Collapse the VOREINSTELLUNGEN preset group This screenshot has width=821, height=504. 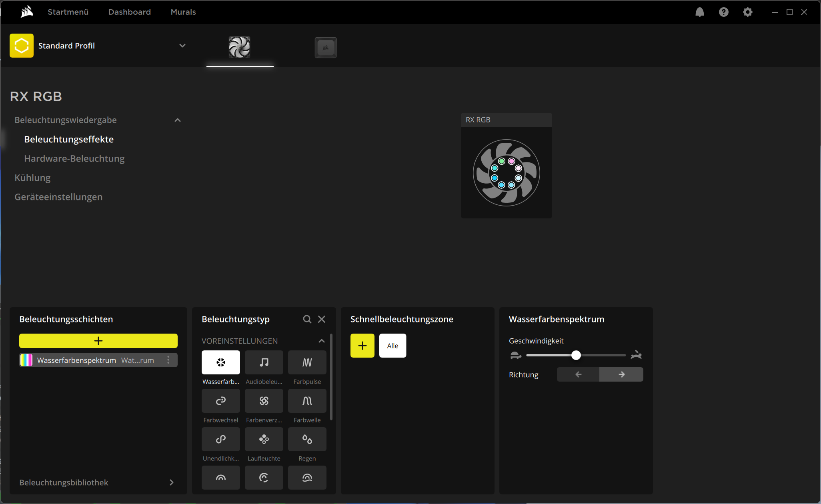(321, 341)
